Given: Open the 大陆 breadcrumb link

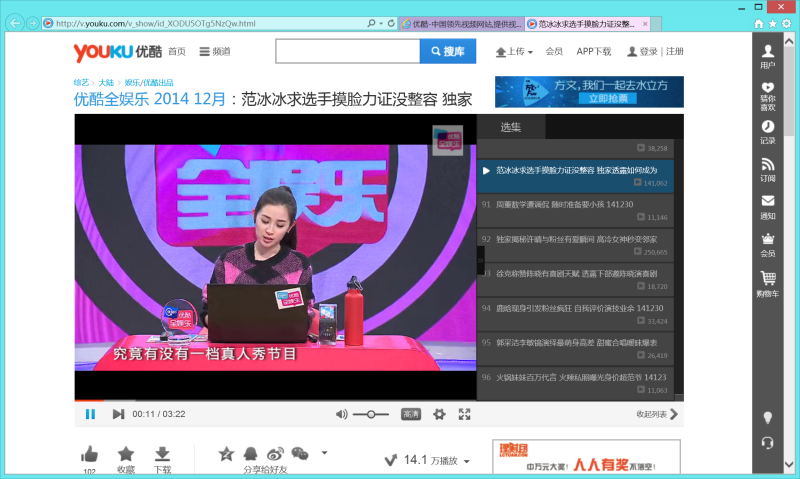Looking at the screenshot, I should pos(106,83).
